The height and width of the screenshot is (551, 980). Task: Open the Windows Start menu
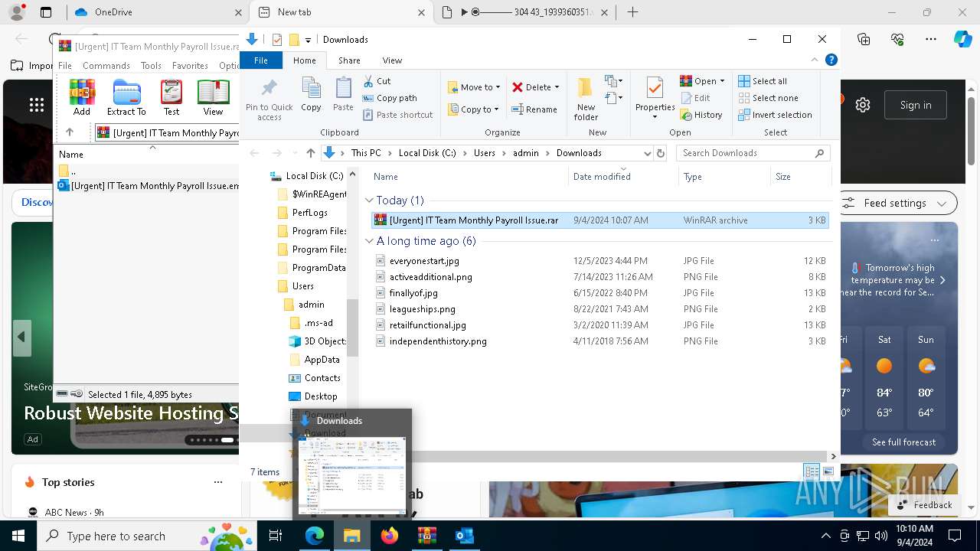coord(18,536)
